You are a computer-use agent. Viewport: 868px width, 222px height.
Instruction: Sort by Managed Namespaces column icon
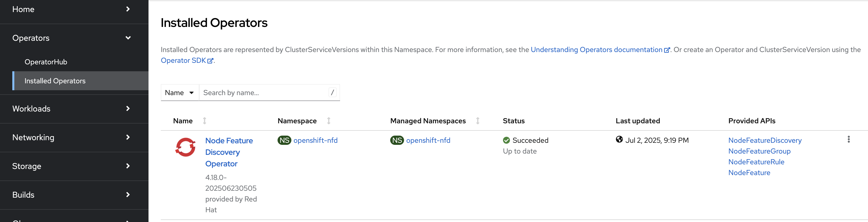pyautogui.click(x=478, y=121)
